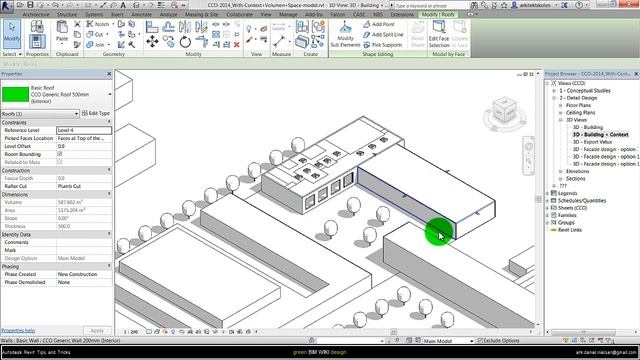640x360 pixels.
Task: Select '3D - Export Velux' view
Action: point(592,142)
